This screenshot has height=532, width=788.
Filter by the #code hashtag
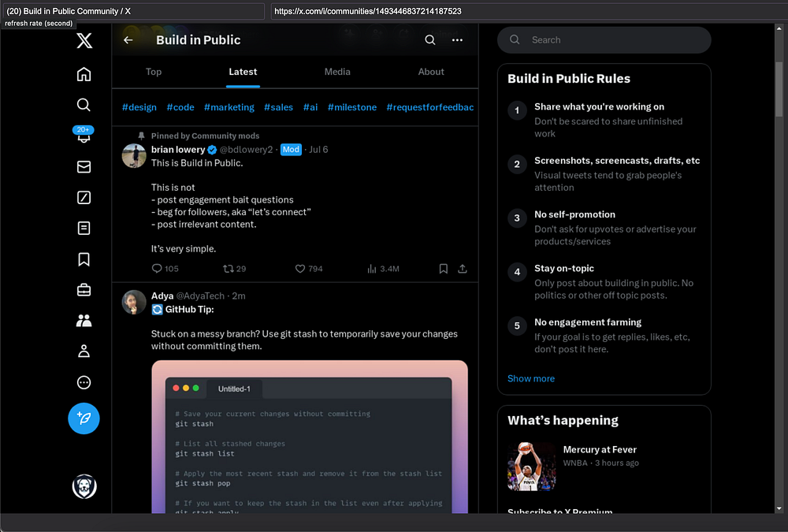point(180,107)
